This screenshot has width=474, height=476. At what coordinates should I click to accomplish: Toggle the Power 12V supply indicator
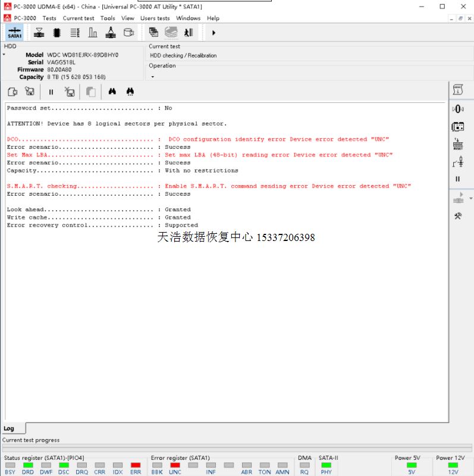453,465
